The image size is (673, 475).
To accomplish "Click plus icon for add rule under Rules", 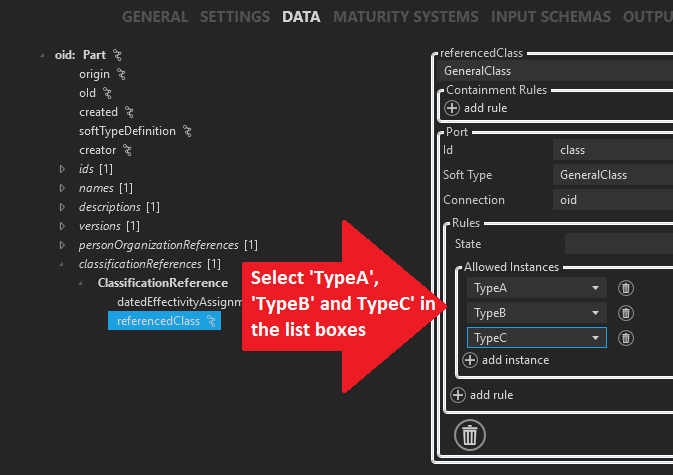I will [458, 395].
